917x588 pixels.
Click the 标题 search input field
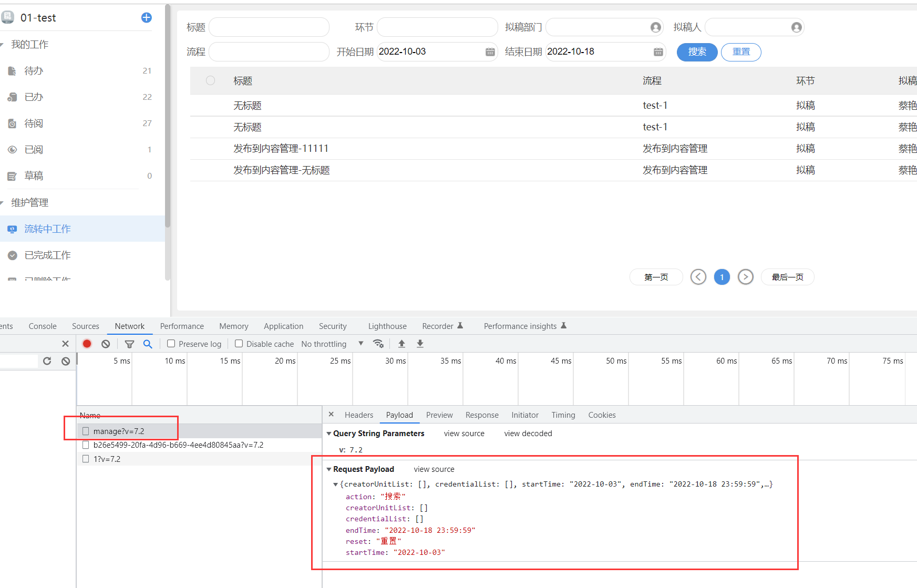269,27
